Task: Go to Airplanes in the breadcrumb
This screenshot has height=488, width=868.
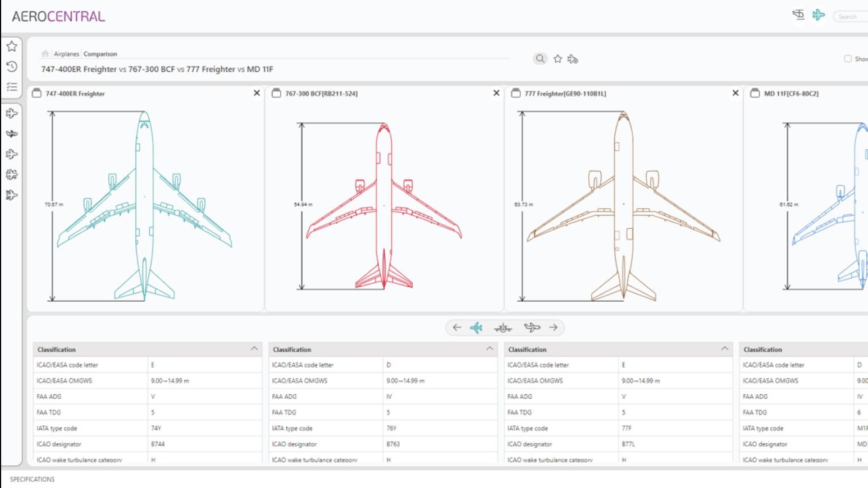Action: 66,54
